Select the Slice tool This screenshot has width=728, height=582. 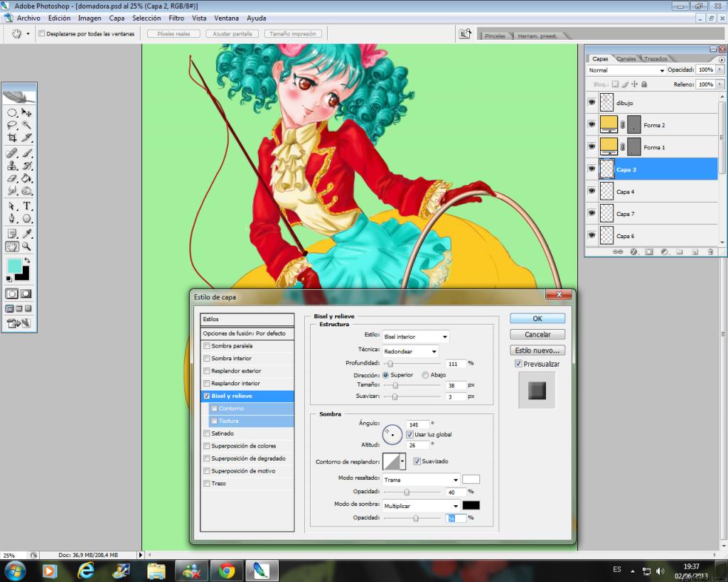[26, 138]
